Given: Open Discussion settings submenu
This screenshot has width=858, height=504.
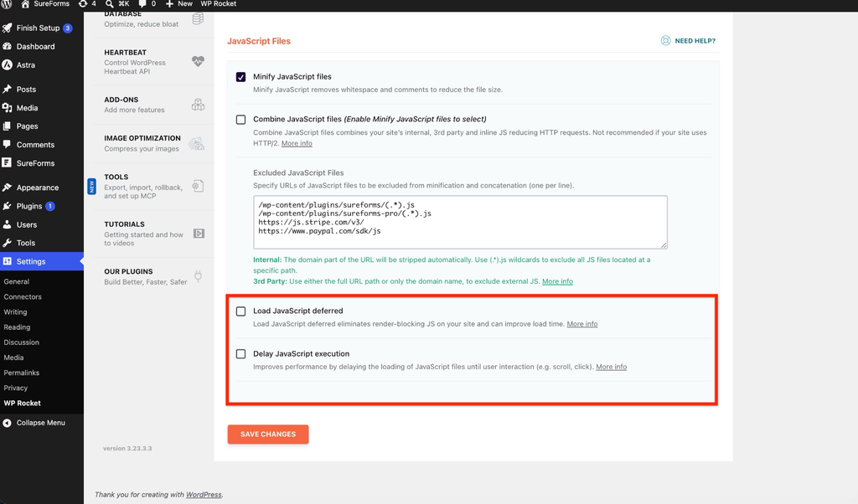Looking at the screenshot, I should click(x=21, y=342).
